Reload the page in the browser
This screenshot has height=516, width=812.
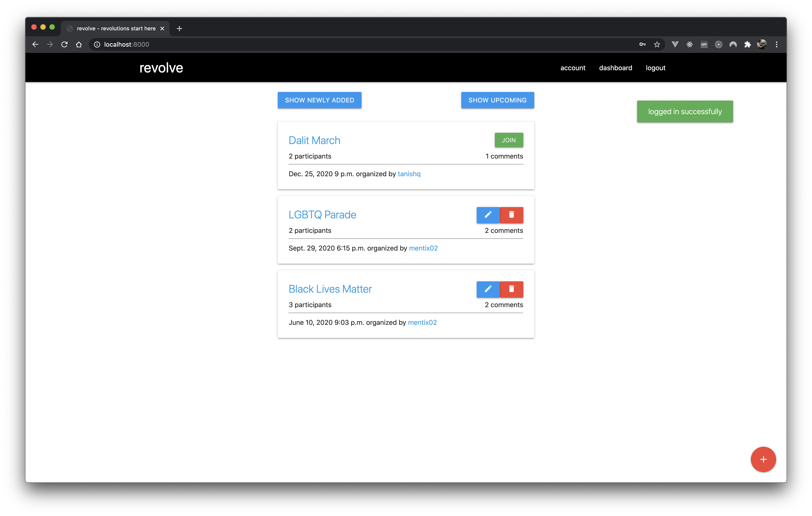tap(64, 44)
